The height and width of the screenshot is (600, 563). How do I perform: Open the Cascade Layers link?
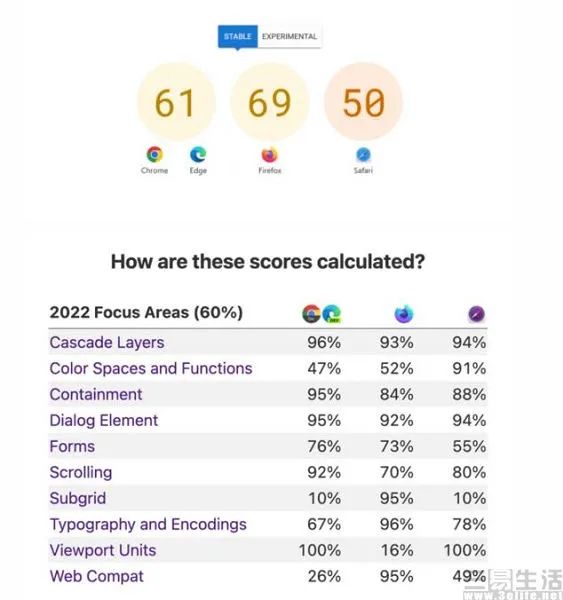(x=107, y=342)
